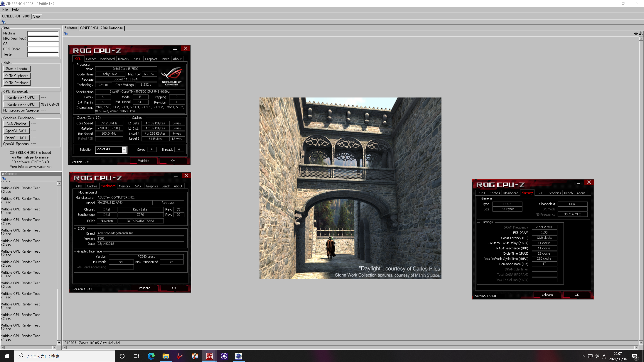
Task: Click Validate in Mainboard CPU-Z window
Action: pyautogui.click(x=145, y=288)
